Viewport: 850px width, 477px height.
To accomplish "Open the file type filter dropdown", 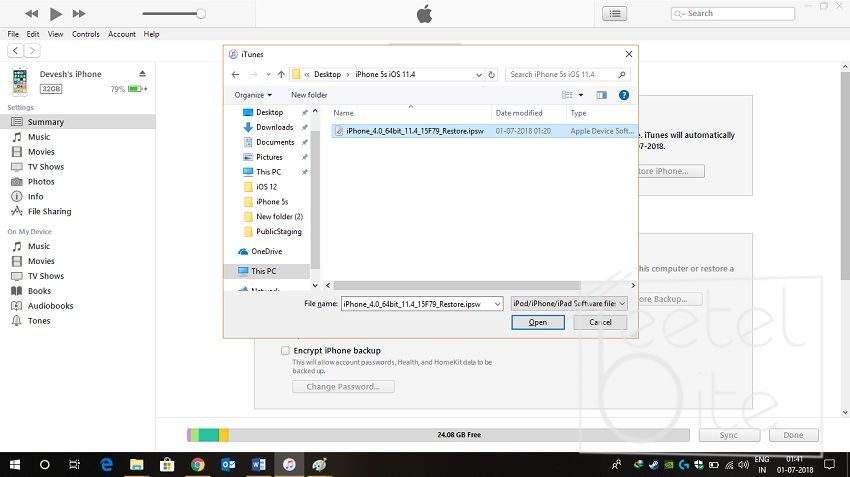I will pyautogui.click(x=568, y=303).
